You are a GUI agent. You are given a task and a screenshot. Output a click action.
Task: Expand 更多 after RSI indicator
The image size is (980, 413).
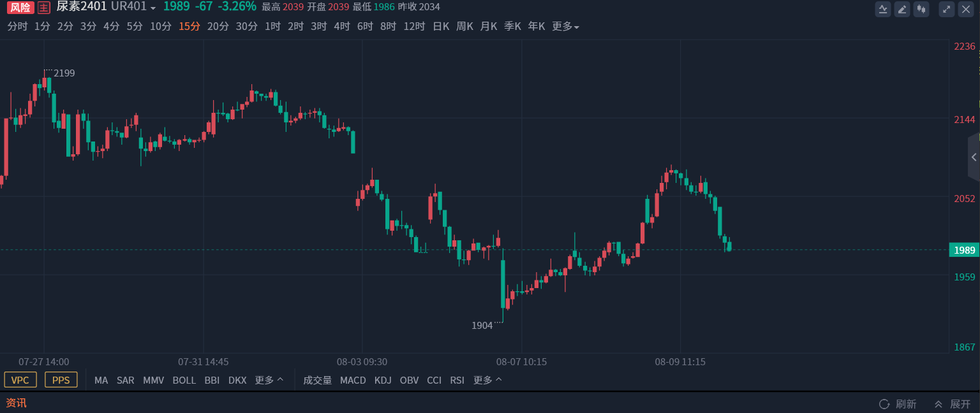[x=487, y=380]
